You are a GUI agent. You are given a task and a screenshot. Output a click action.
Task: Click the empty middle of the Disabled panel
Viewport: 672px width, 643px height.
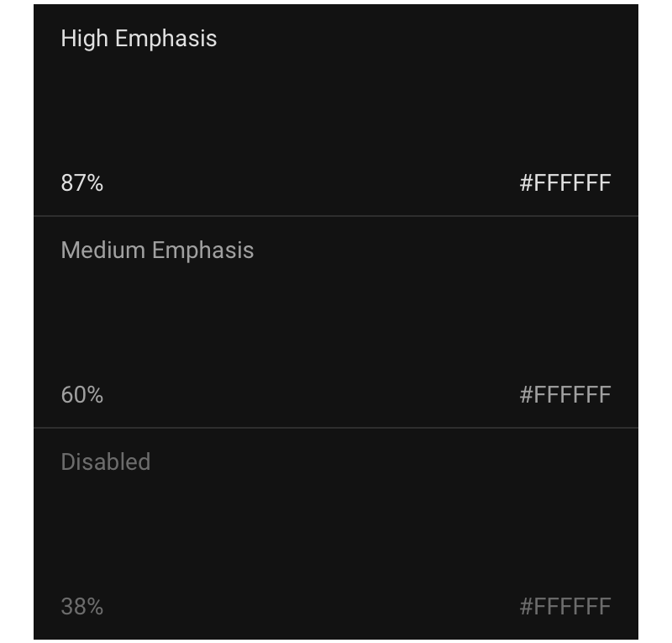coord(336,535)
